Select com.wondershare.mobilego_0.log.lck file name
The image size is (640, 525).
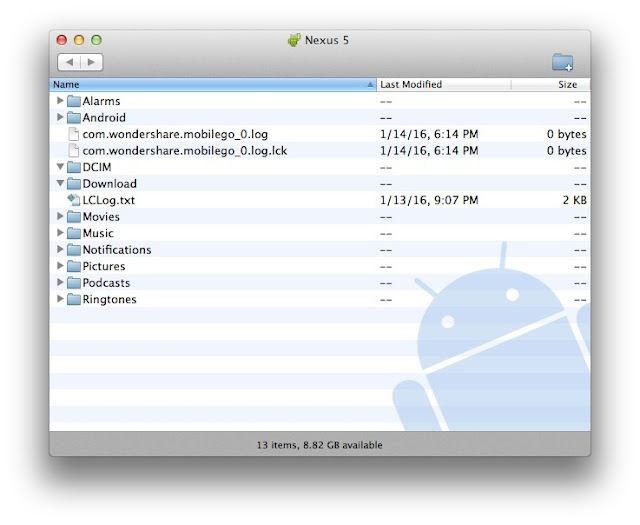[x=185, y=151]
